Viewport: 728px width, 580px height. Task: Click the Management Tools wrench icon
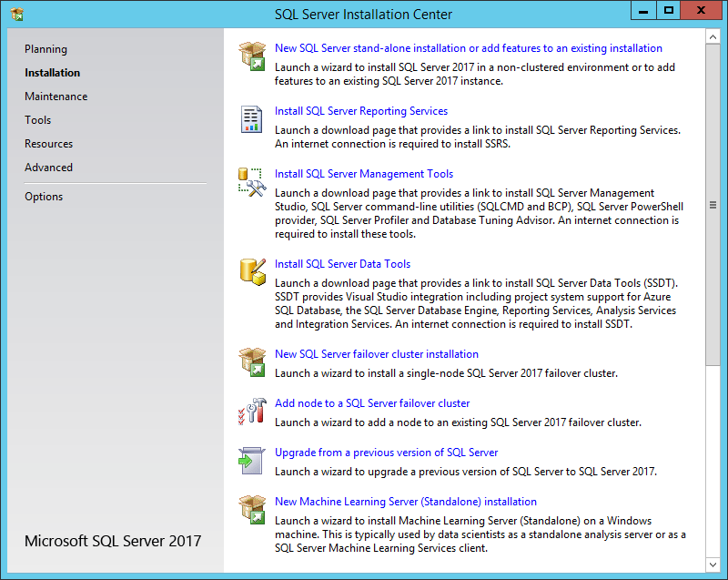point(252,182)
